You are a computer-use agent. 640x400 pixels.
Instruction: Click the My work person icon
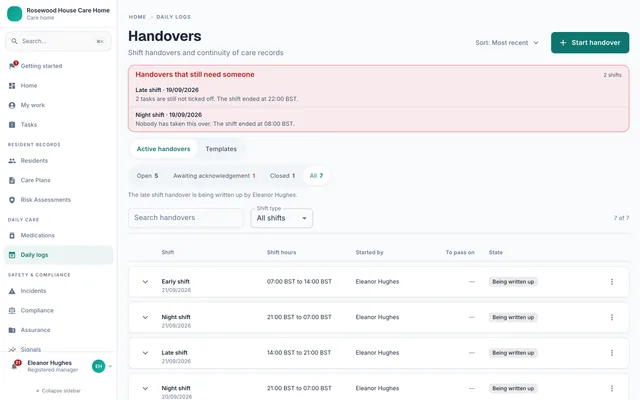12,105
